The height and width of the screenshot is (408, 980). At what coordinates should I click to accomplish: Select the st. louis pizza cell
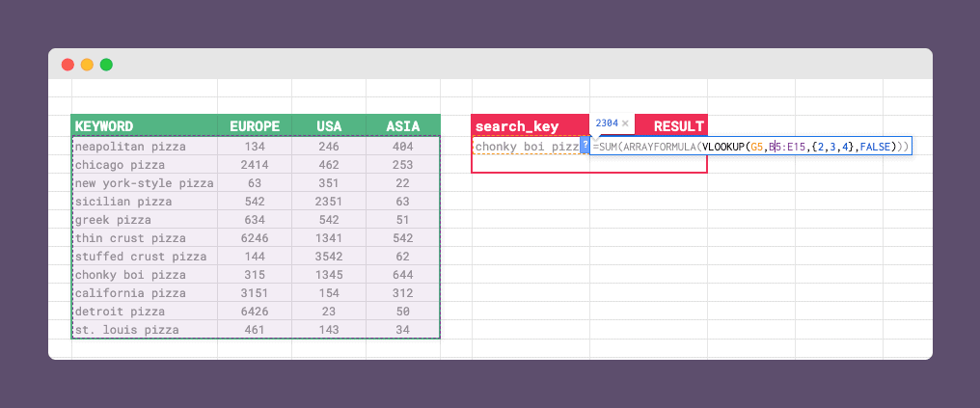(145, 330)
